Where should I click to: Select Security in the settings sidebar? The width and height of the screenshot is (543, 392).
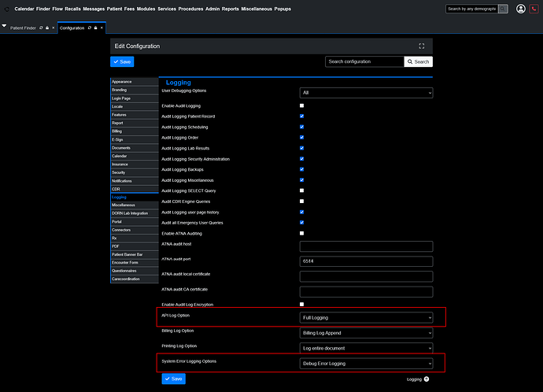(x=135, y=172)
